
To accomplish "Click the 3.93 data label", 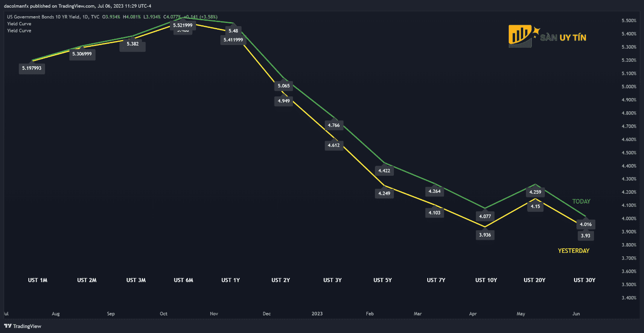I will click(585, 235).
